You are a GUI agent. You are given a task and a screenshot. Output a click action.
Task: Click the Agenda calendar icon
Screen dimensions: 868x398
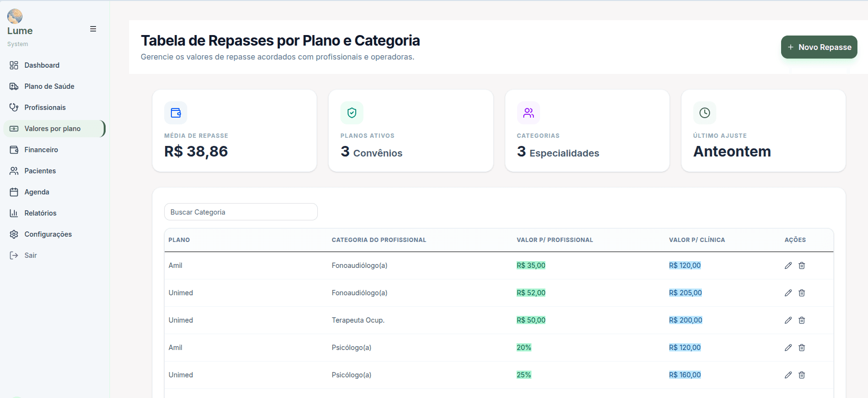pos(14,192)
